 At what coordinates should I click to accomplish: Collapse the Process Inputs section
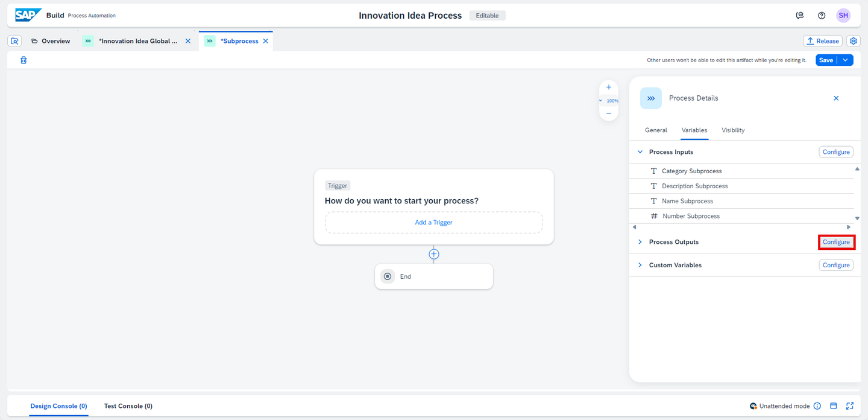(640, 152)
